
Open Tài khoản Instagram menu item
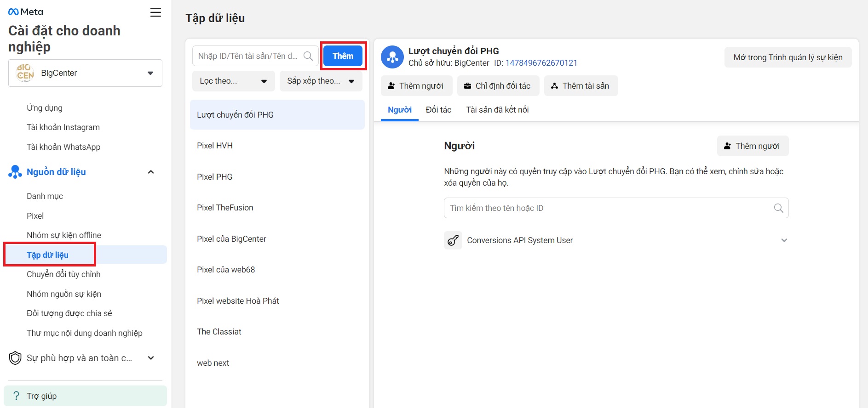(63, 127)
